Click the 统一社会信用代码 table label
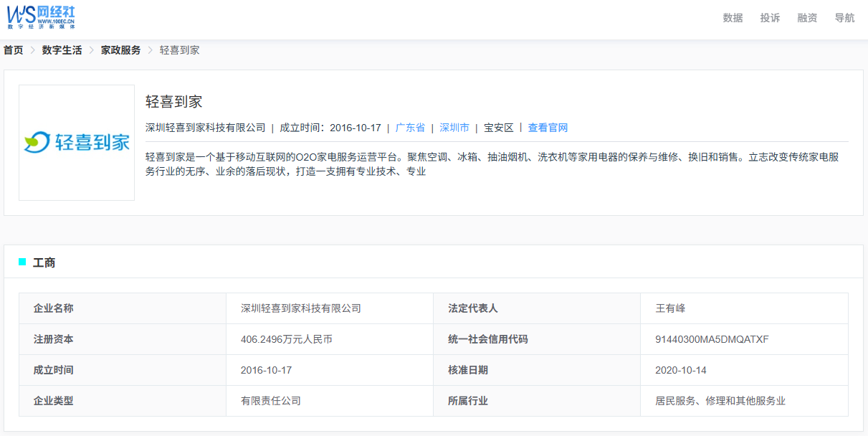 pyautogui.click(x=488, y=339)
